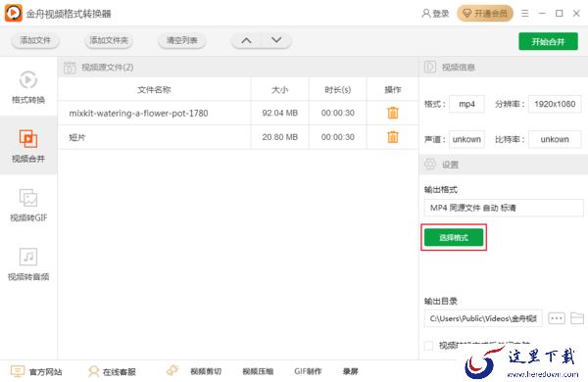Click the 在线客服 person icon
The height and width of the screenshot is (382, 588).
point(93,371)
